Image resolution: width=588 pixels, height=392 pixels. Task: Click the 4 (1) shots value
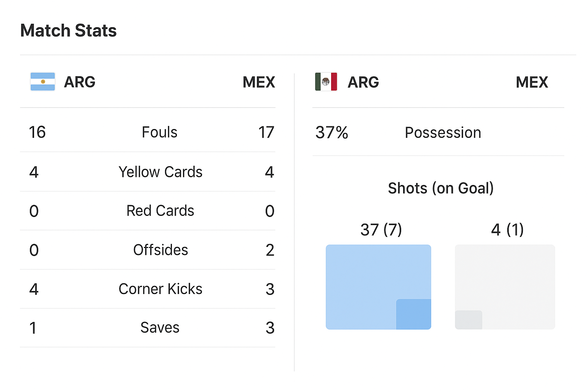coord(507,230)
